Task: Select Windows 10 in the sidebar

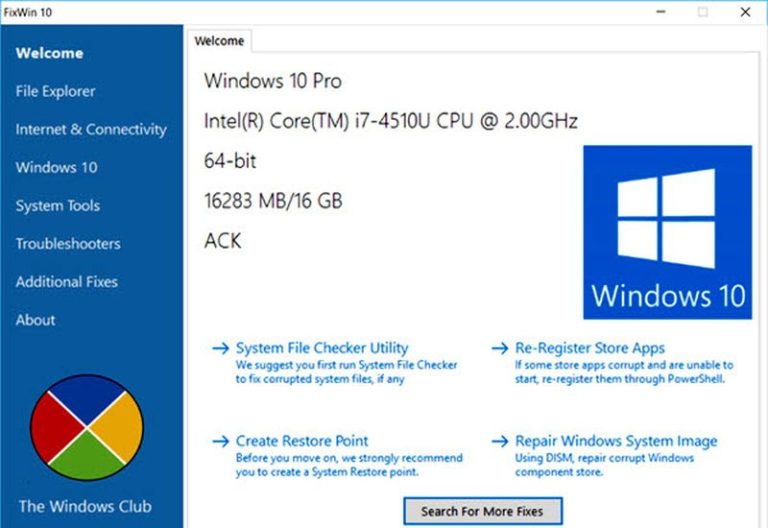Action: coord(56,168)
